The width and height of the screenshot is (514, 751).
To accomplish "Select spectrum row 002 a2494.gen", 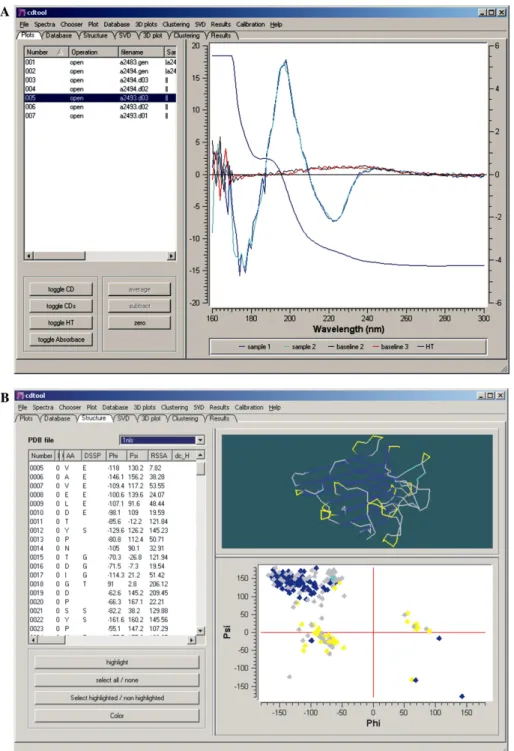I will coord(100,71).
